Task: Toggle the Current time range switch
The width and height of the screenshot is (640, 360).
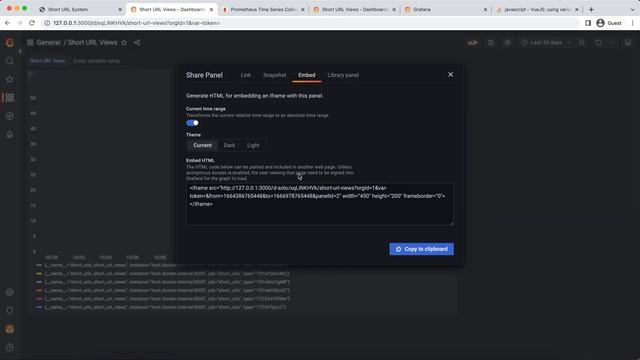Action: pos(192,123)
